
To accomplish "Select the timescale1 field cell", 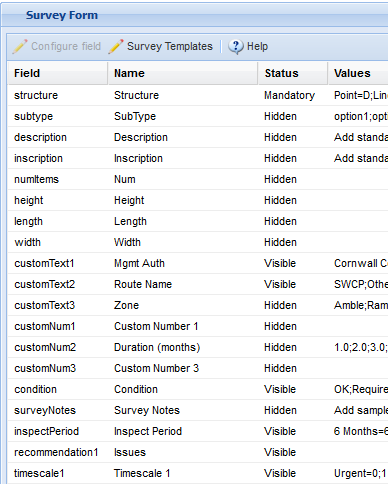I will (x=58, y=473).
